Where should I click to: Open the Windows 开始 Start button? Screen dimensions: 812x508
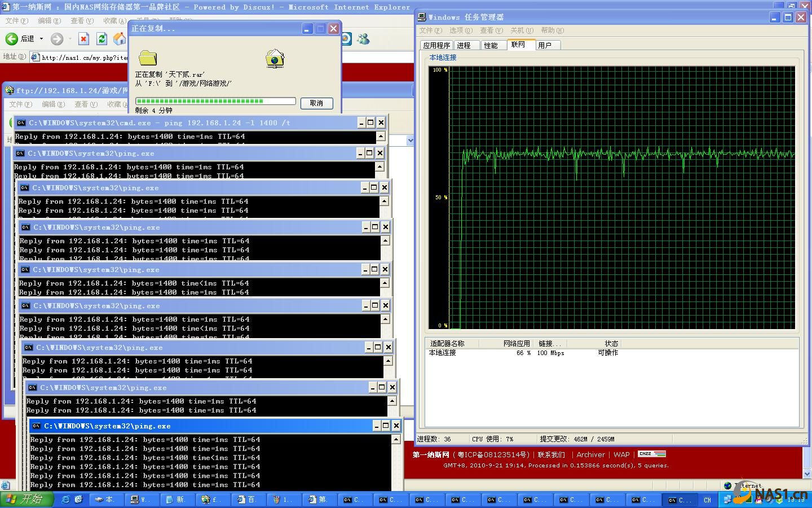27,500
